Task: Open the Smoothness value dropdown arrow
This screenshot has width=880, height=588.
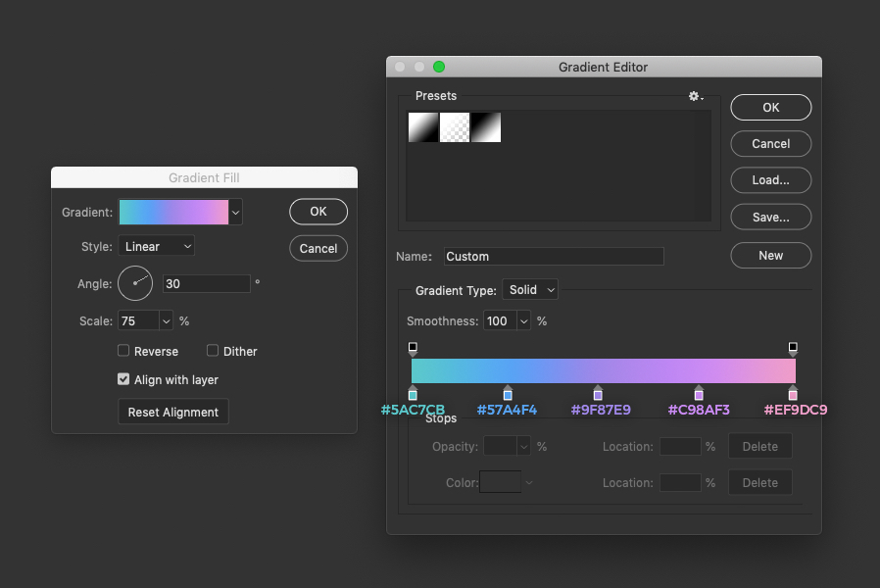Action: [x=523, y=320]
